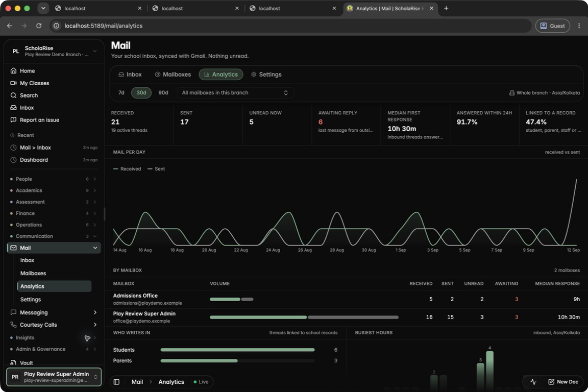The height and width of the screenshot is (392, 588).
Task: Click the Students threads bar
Action: pyautogui.click(x=237, y=350)
